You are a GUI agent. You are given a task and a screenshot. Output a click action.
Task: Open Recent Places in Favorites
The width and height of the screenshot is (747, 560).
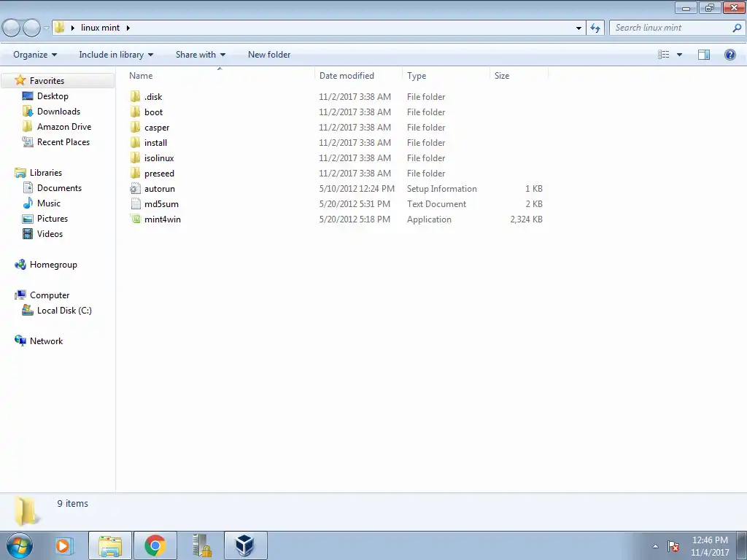pyautogui.click(x=63, y=142)
